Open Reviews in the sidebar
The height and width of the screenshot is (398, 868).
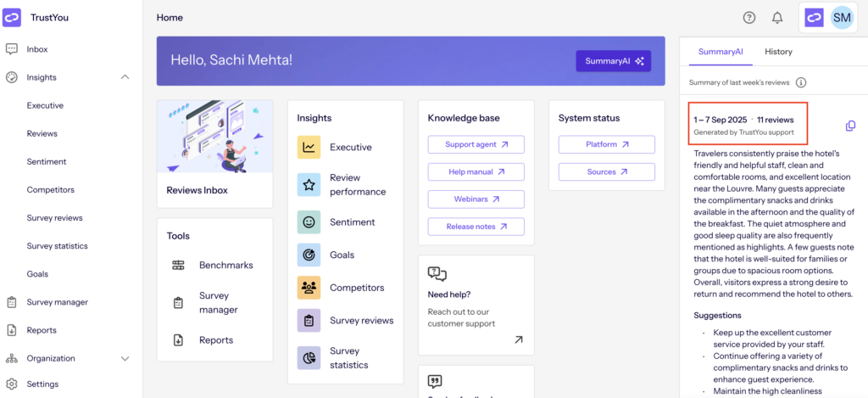click(42, 133)
